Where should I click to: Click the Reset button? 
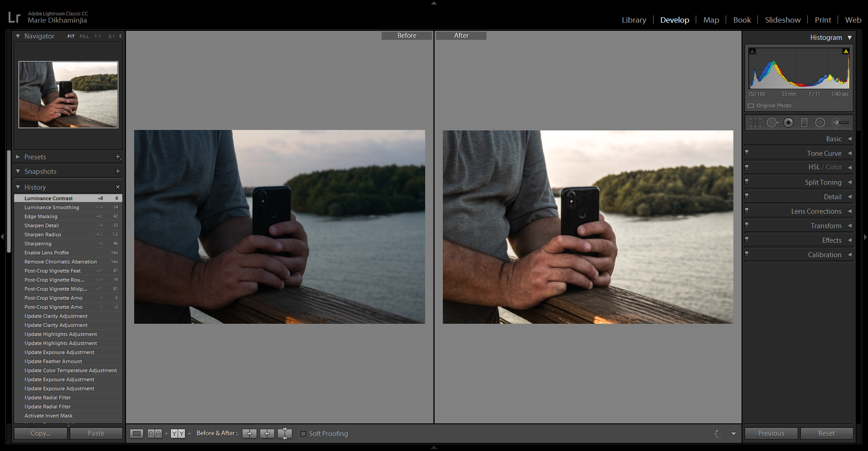(826, 433)
